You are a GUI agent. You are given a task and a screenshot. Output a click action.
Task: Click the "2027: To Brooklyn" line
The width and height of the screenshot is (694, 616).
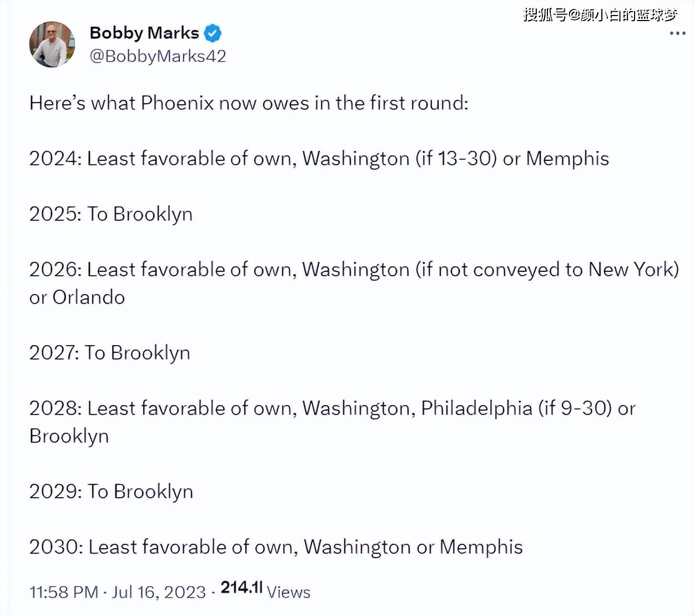coord(110,353)
